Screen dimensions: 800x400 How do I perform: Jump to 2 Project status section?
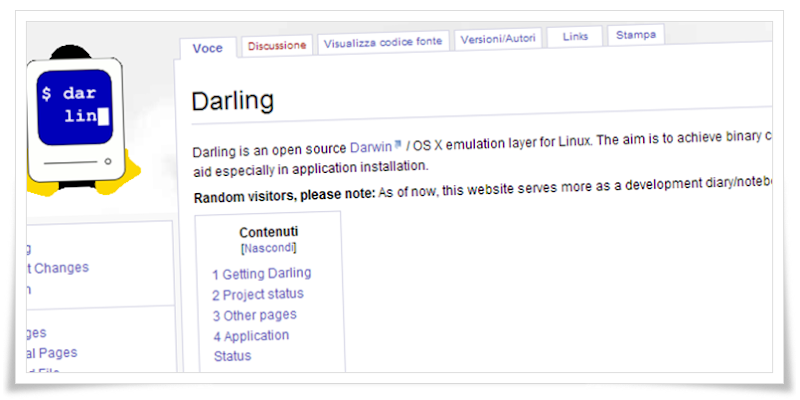[258, 294]
